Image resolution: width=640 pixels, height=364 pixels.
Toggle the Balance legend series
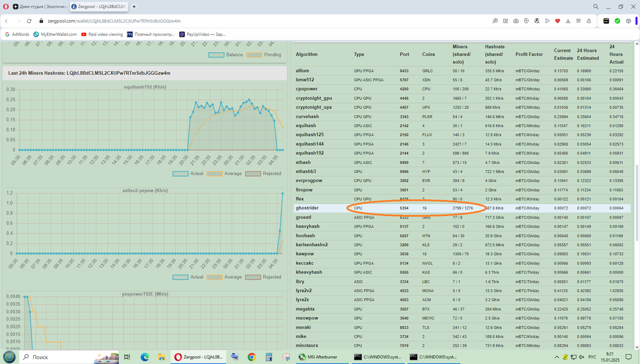(x=226, y=54)
